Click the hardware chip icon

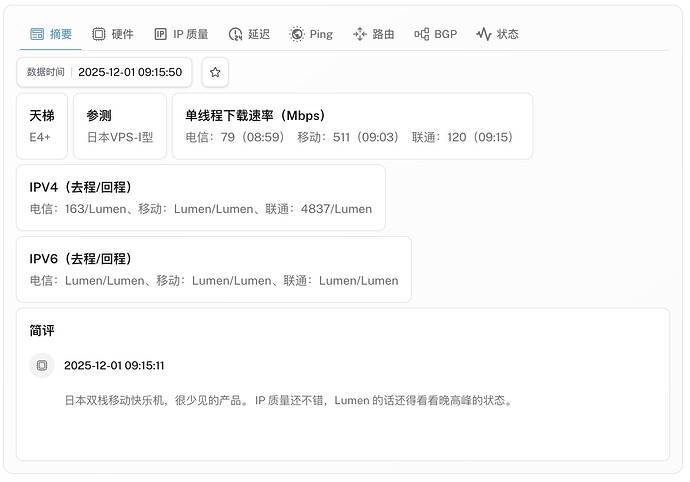[x=99, y=34]
